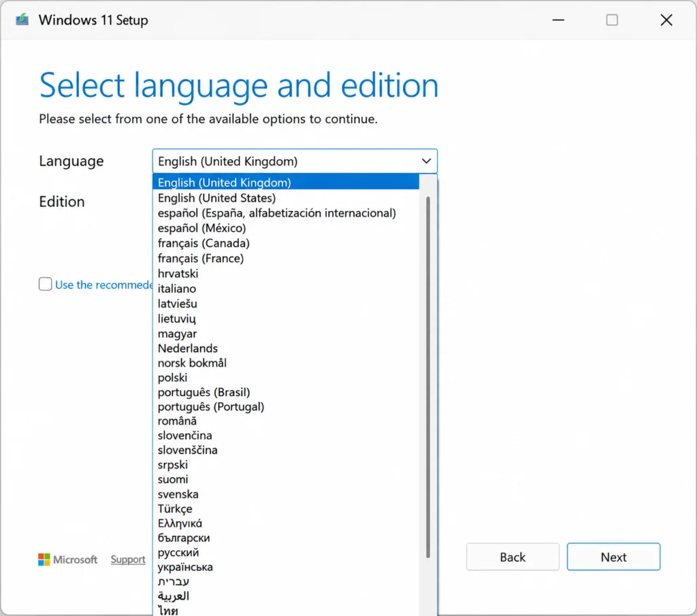The height and width of the screenshot is (616, 697).
Task: Click the language list scrollbar thumb
Action: 428,377
